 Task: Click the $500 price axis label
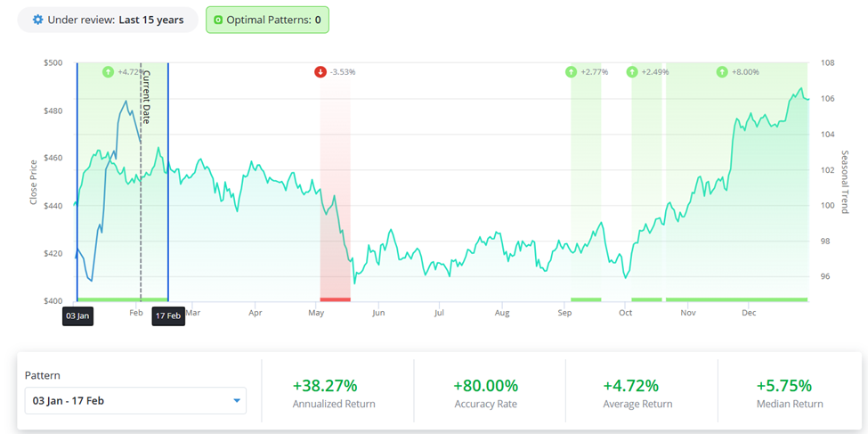[53, 62]
